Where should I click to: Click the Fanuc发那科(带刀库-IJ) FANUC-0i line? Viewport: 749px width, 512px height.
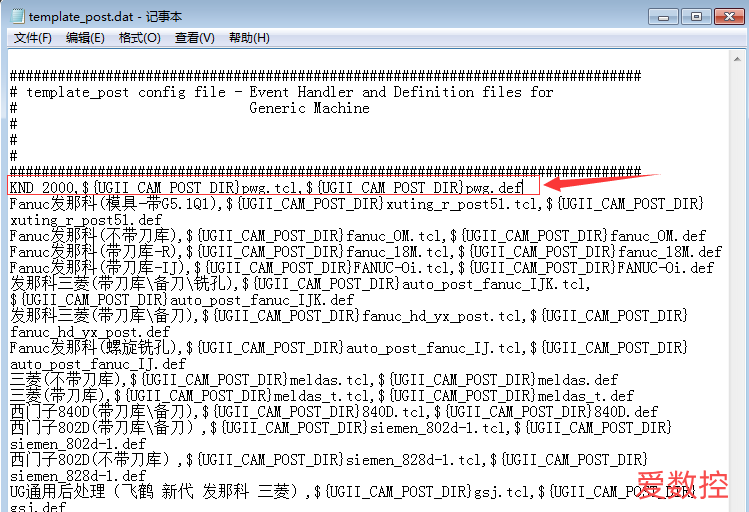[x=362, y=268]
